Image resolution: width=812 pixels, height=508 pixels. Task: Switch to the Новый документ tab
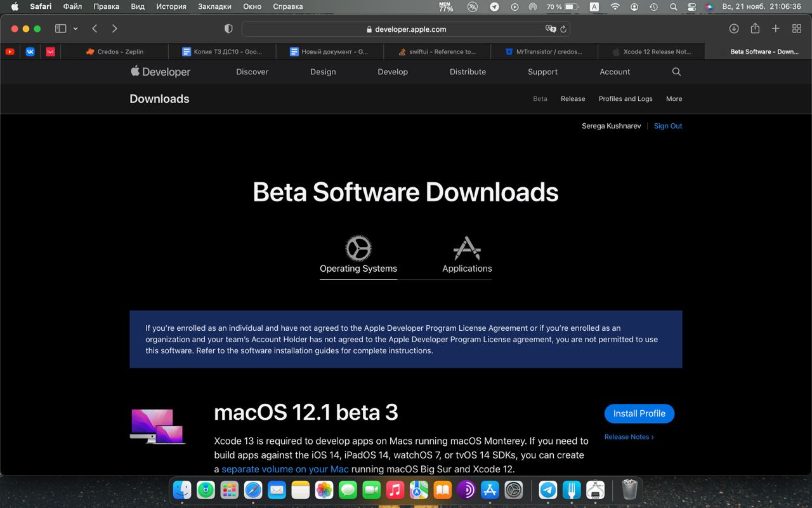pyautogui.click(x=329, y=51)
